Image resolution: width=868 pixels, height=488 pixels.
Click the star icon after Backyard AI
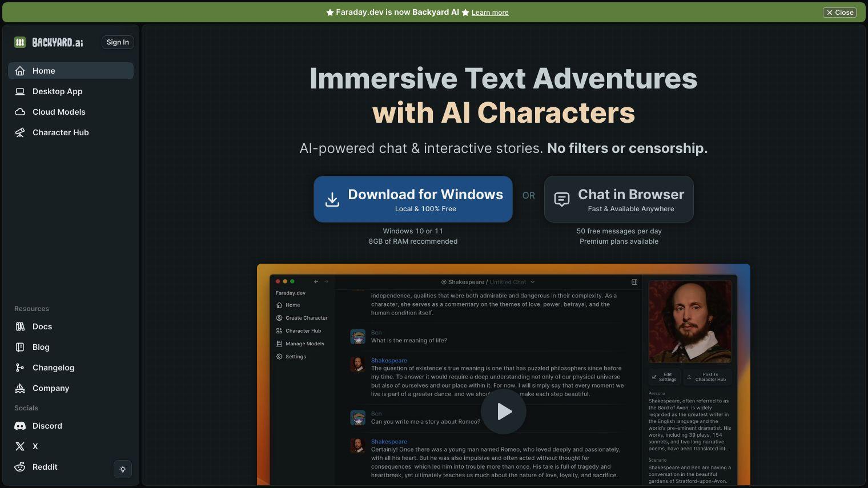click(x=465, y=13)
